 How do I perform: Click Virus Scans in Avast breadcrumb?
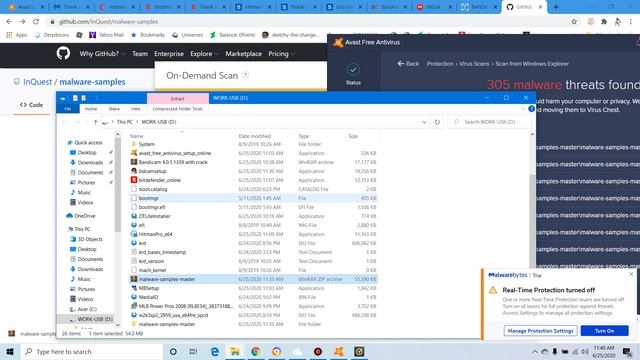point(474,64)
